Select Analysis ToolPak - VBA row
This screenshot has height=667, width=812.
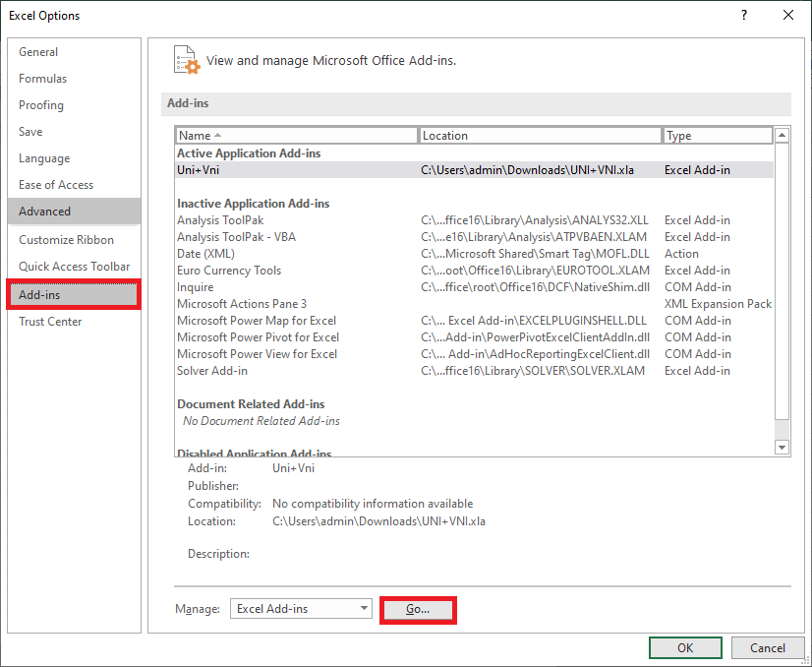tap(475, 237)
